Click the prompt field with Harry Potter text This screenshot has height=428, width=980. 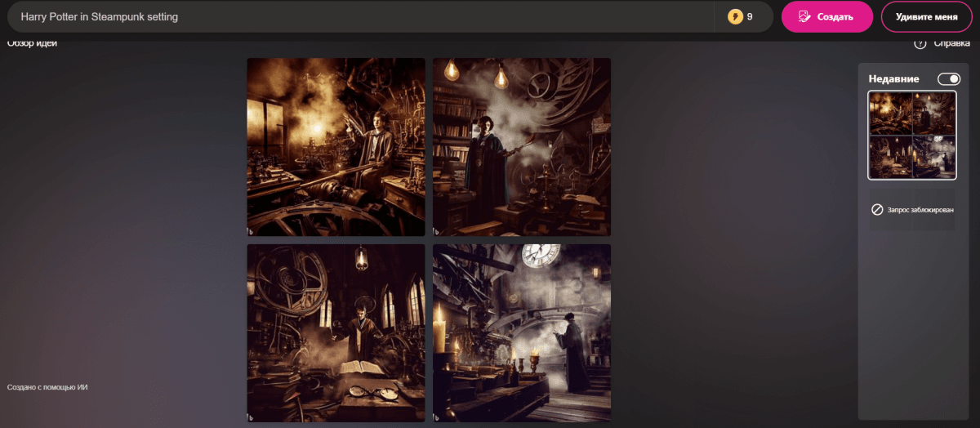[x=359, y=16]
